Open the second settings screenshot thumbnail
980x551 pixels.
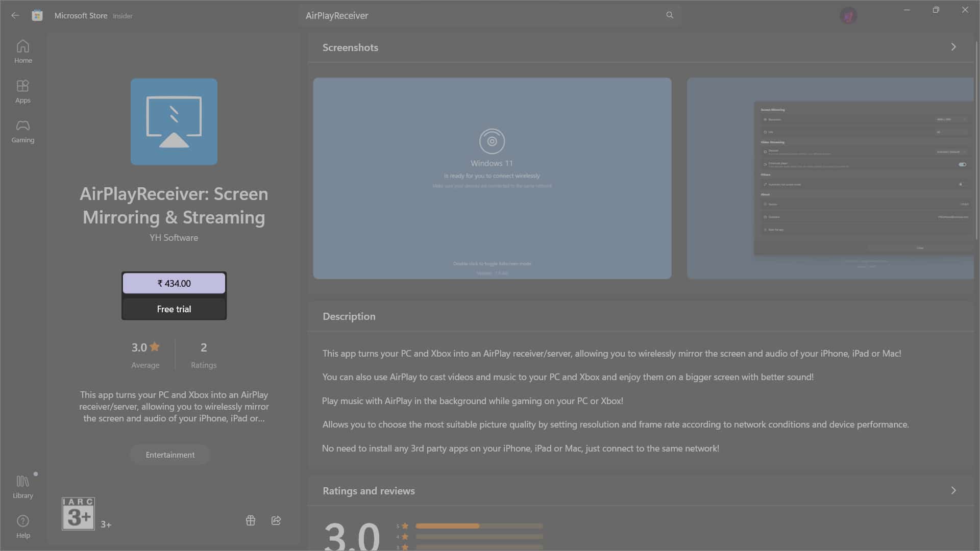[x=830, y=178]
